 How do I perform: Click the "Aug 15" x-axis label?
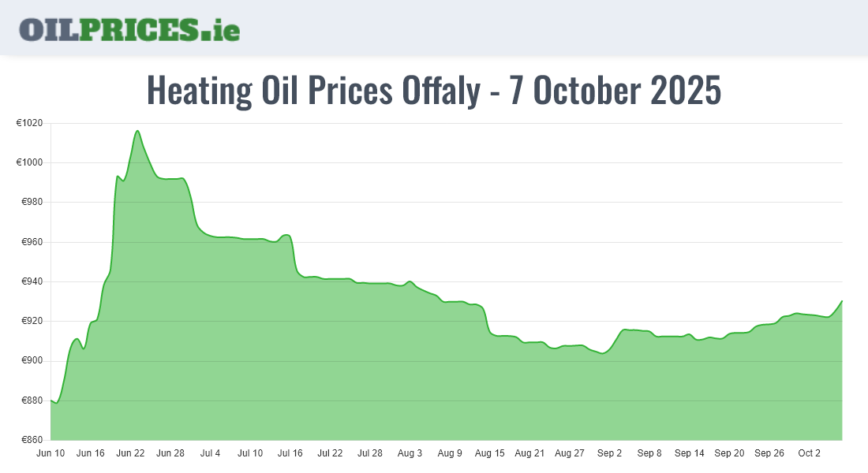[x=490, y=453]
